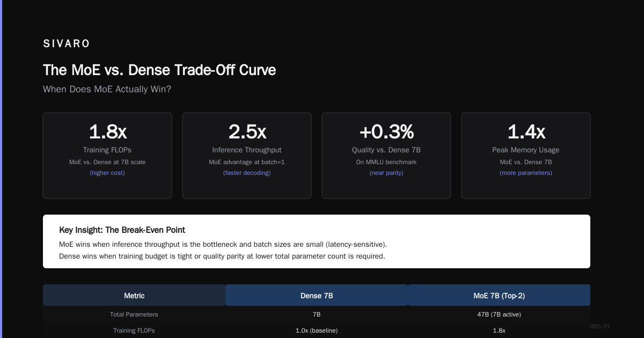Click the 1.0x (baseline) table cell
The image size is (644, 338).
click(x=317, y=330)
